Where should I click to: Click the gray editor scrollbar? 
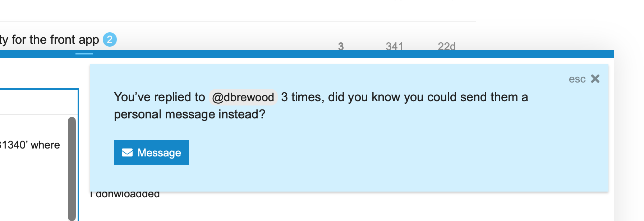tap(72, 168)
